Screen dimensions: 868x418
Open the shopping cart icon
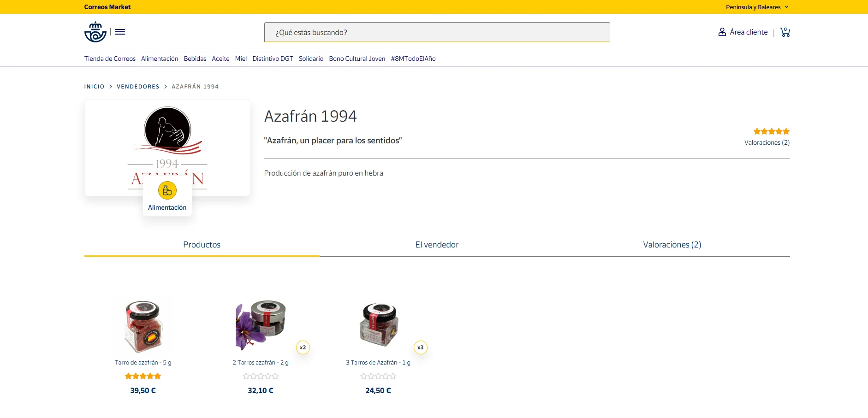[x=785, y=32]
